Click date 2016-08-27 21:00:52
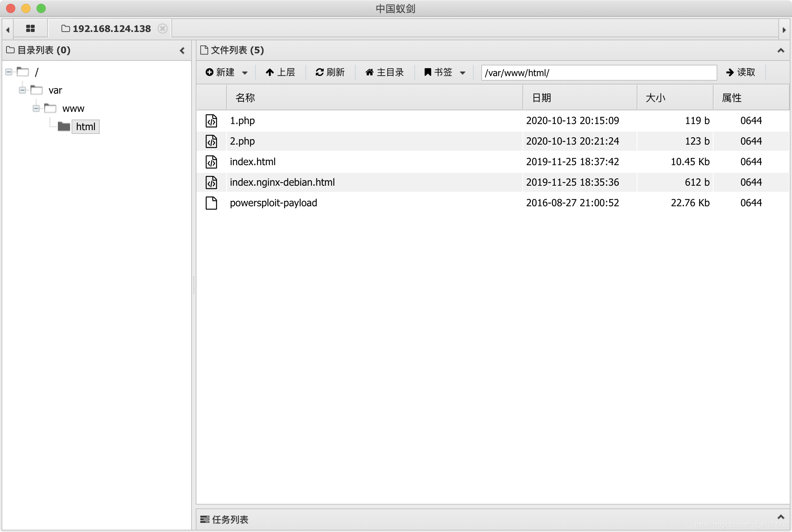This screenshot has width=792, height=532. click(x=573, y=203)
